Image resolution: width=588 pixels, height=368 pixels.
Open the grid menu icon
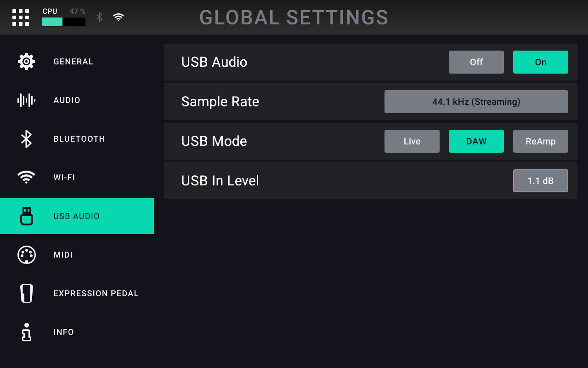pos(21,17)
